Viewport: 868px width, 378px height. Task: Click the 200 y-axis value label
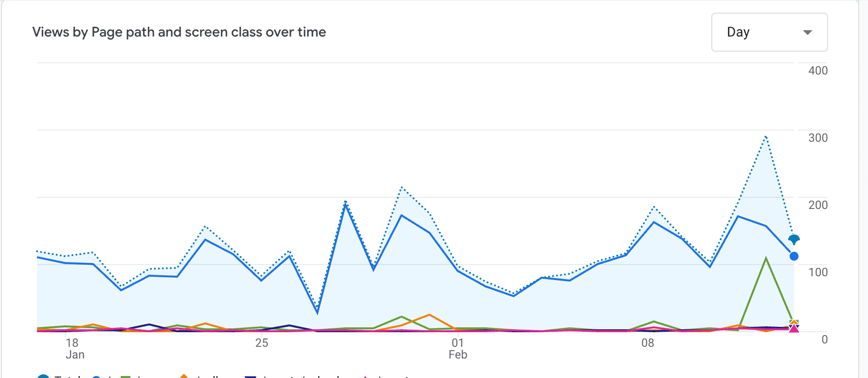(818, 205)
